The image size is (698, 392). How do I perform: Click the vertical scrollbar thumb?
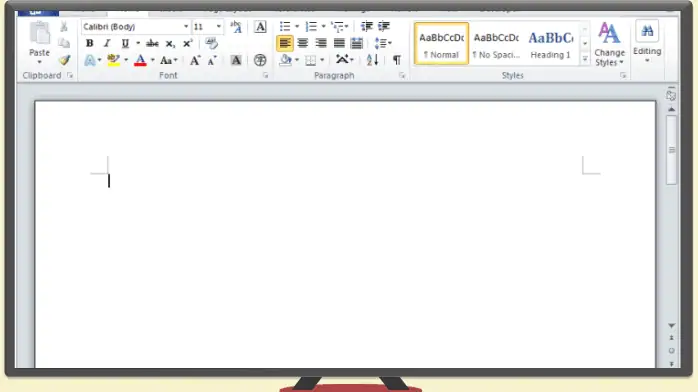(x=671, y=150)
